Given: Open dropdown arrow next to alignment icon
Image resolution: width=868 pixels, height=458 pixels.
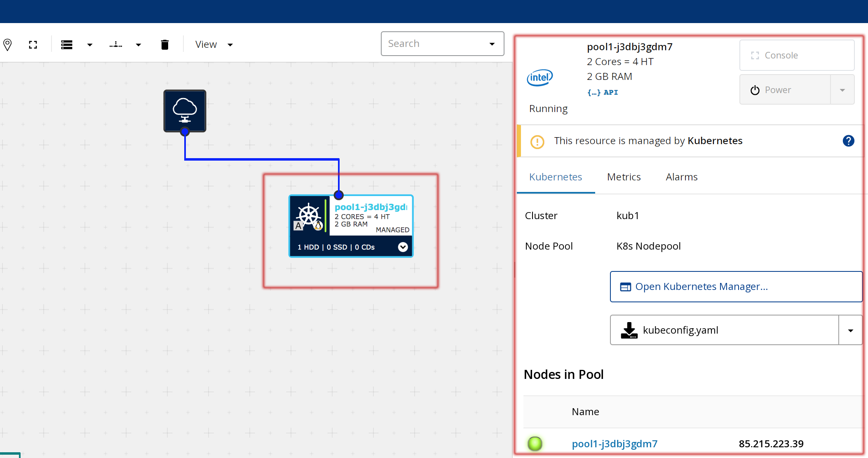Looking at the screenshot, I should (x=138, y=45).
